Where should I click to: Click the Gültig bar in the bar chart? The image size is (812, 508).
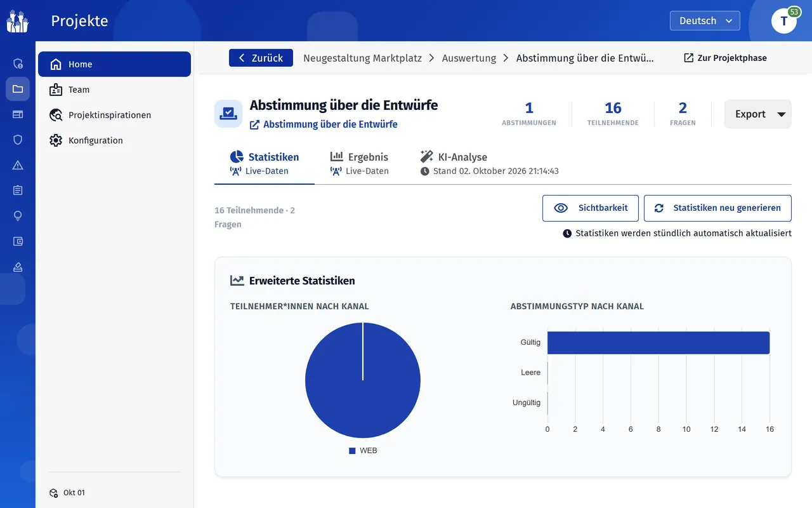tap(658, 343)
